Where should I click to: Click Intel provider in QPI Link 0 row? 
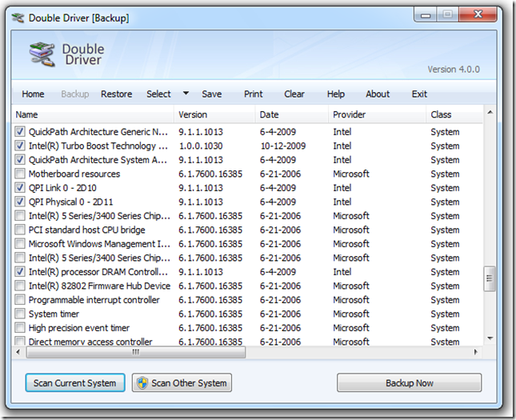pos(342,188)
